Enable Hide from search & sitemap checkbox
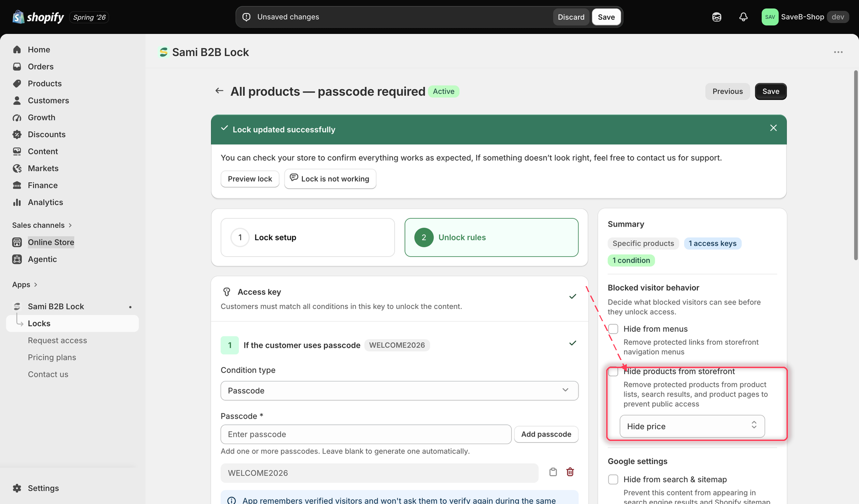The width and height of the screenshot is (859, 504). pos(613,479)
